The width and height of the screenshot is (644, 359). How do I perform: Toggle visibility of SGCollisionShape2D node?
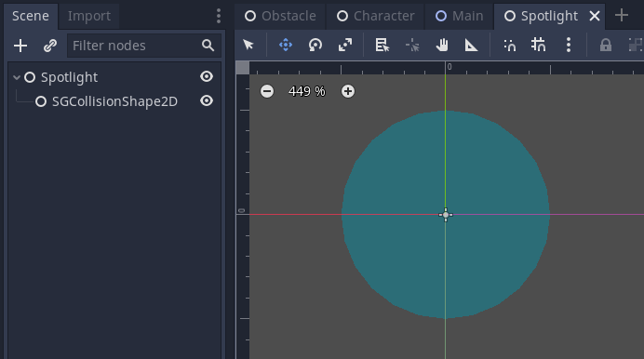pos(207,100)
